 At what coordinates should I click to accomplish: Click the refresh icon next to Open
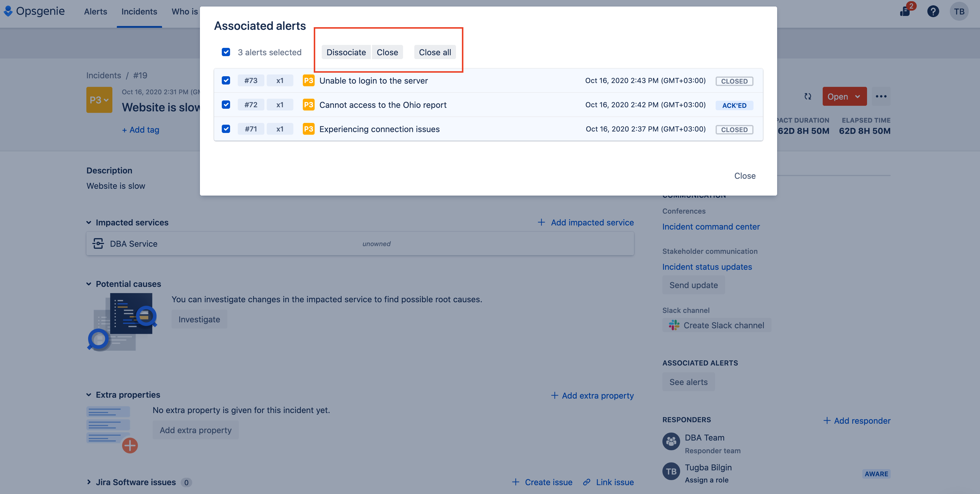[x=808, y=97]
